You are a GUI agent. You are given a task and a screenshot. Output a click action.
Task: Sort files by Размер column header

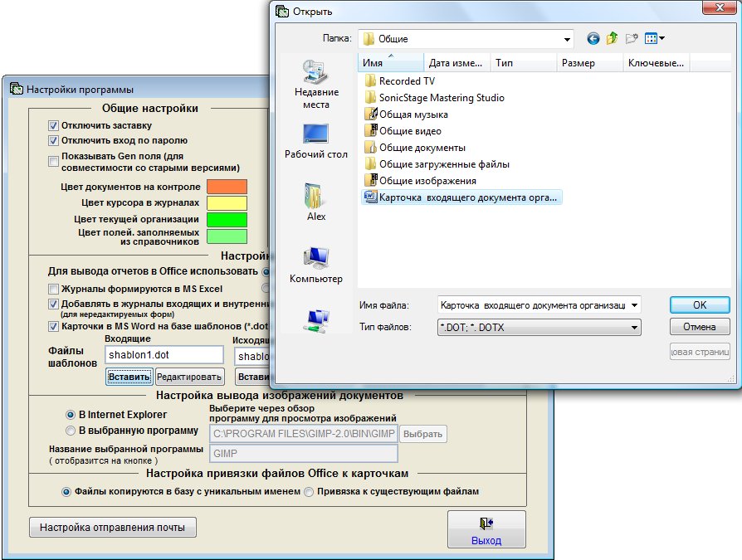click(588, 63)
